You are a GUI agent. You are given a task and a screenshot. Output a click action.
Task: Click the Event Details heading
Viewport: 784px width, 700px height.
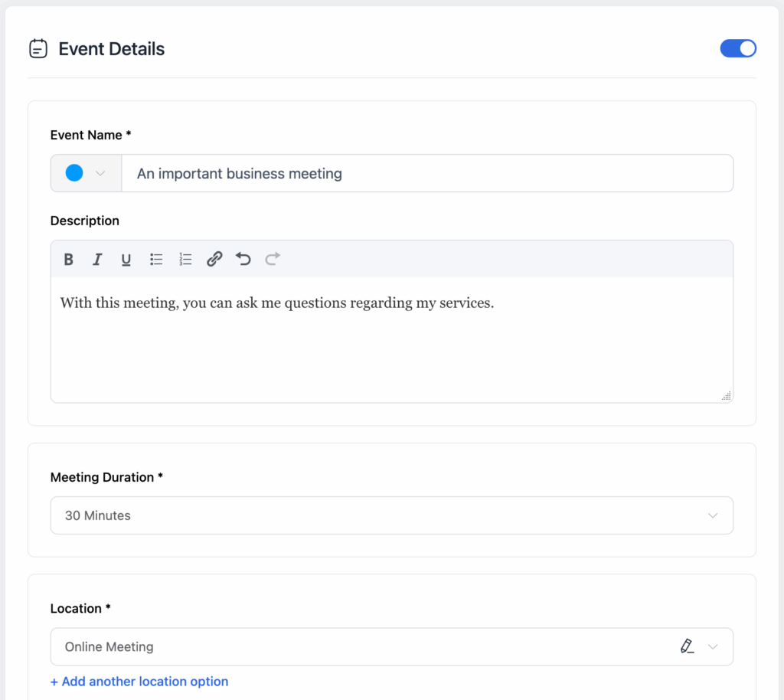(x=111, y=48)
